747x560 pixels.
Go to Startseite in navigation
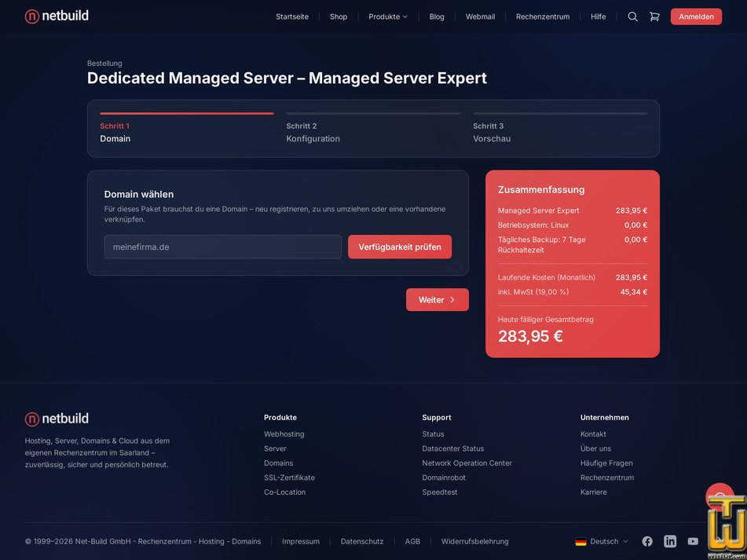point(292,16)
